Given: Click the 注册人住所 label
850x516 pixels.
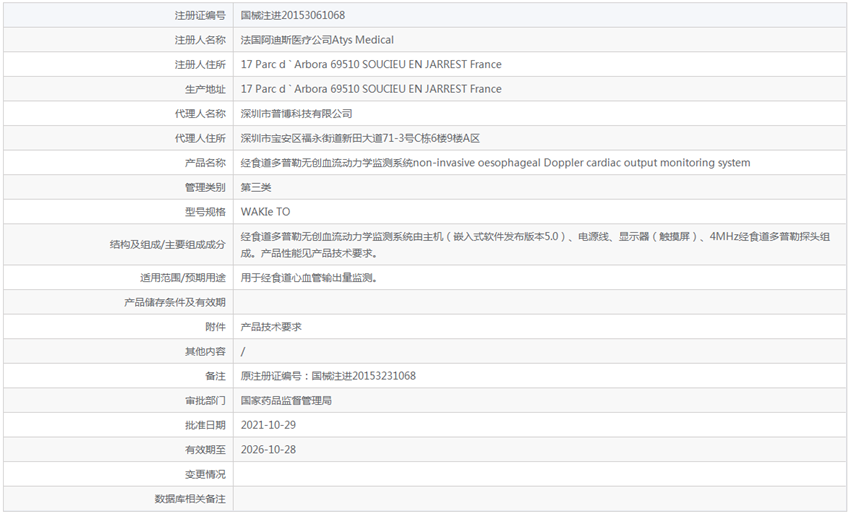Looking at the screenshot, I should (200, 64).
